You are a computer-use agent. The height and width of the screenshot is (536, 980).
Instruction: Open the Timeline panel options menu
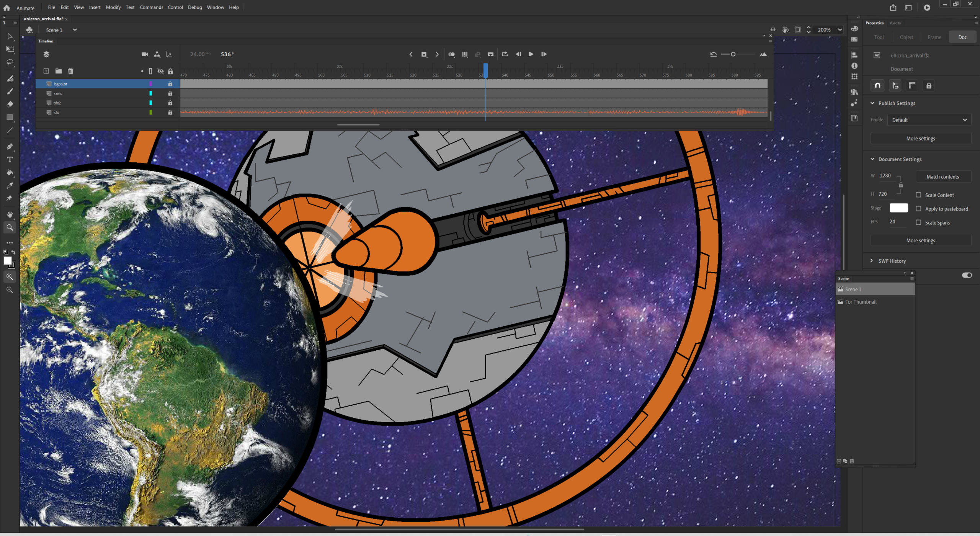[x=770, y=41]
